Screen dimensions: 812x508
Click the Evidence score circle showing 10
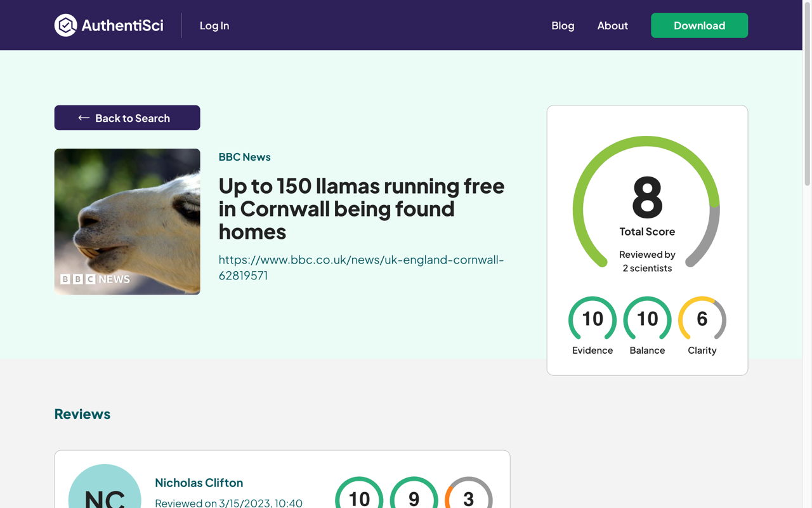(x=593, y=319)
